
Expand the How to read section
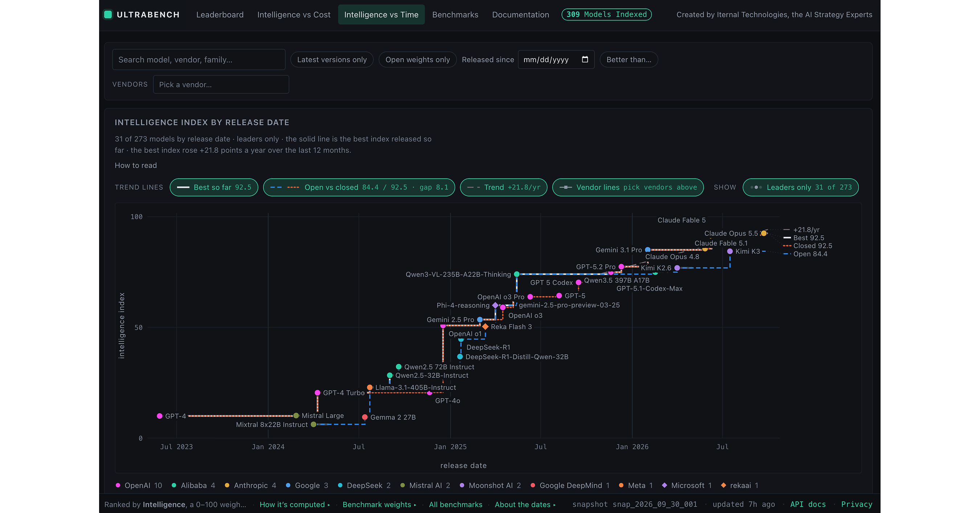[x=136, y=165]
